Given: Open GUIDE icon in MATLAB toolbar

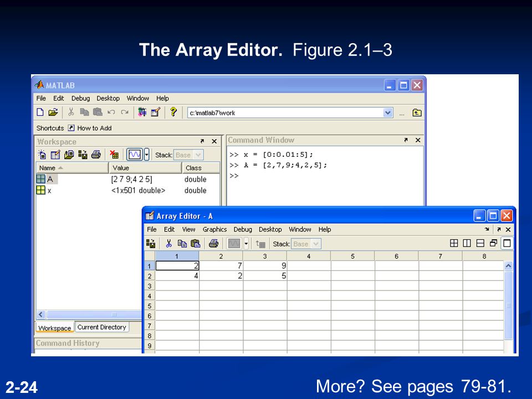Looking at the screenshot, I should point(155,112).
